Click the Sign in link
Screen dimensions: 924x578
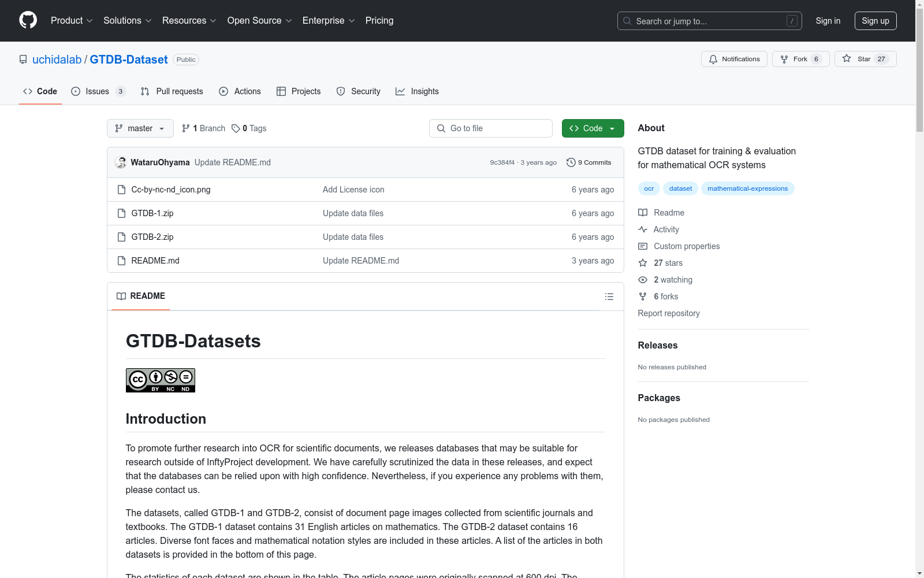click(x=828, y=21)
